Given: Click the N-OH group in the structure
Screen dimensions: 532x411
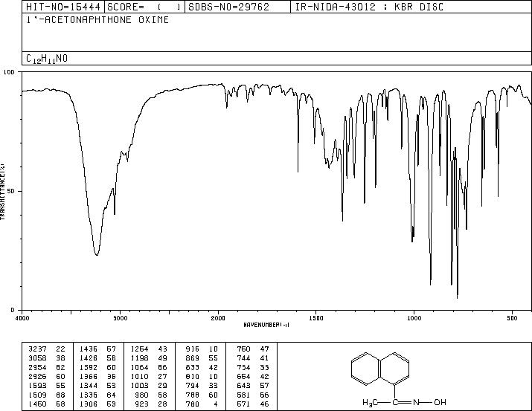Looking at the screenshot, I should 429,402.
